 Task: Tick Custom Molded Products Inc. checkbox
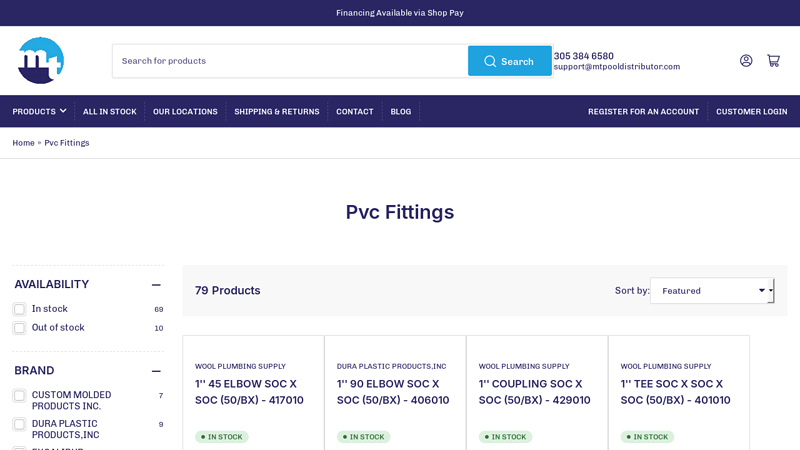pyautogui.click(x=19, y=396)
